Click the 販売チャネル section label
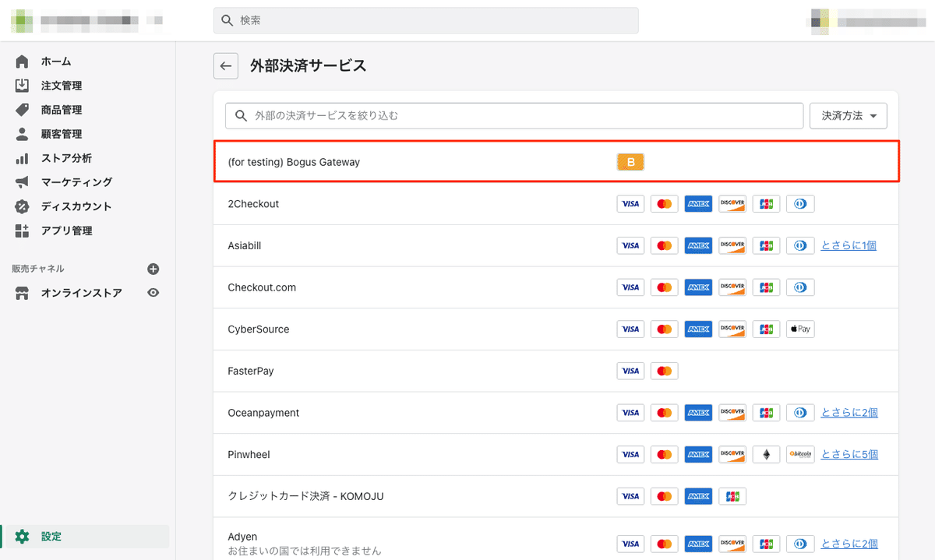Viewport: 935px width, 560px height. 38,269
